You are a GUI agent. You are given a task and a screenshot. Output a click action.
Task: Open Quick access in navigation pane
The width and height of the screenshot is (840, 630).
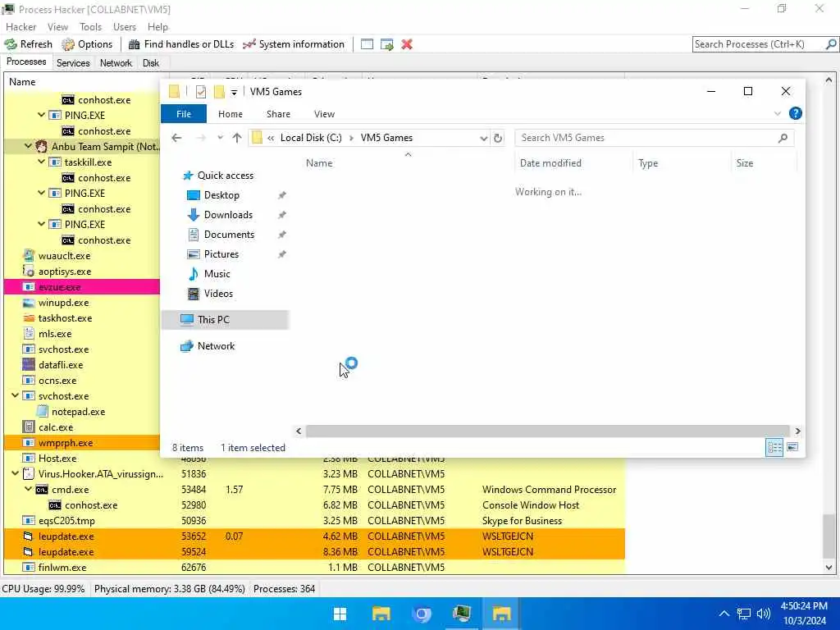click(x=225, y=176)
